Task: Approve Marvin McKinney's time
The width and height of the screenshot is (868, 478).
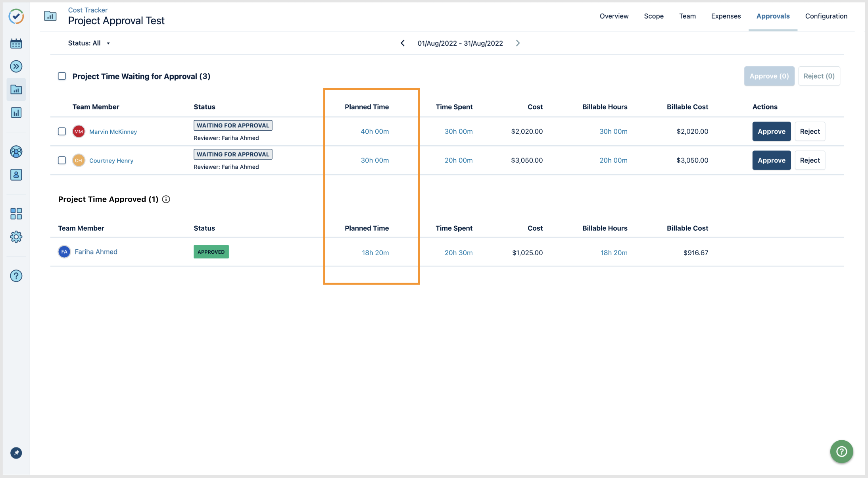Action: click(x=771, y=131)
